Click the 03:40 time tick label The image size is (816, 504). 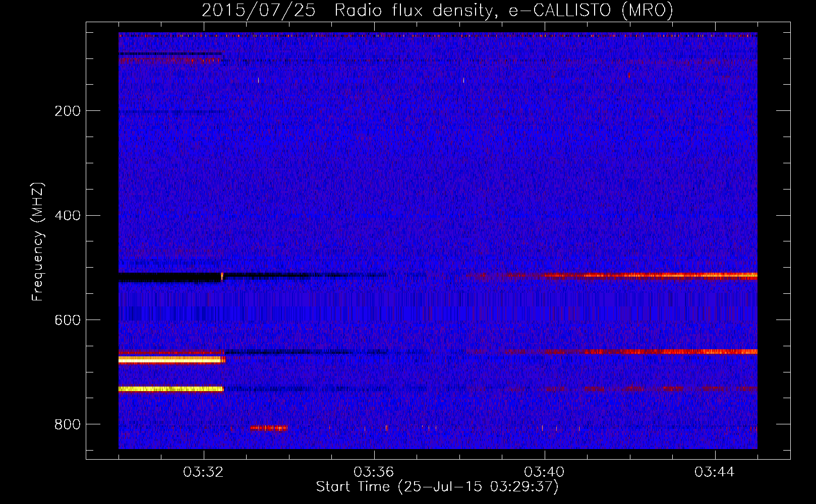click(x=545, y=472)
